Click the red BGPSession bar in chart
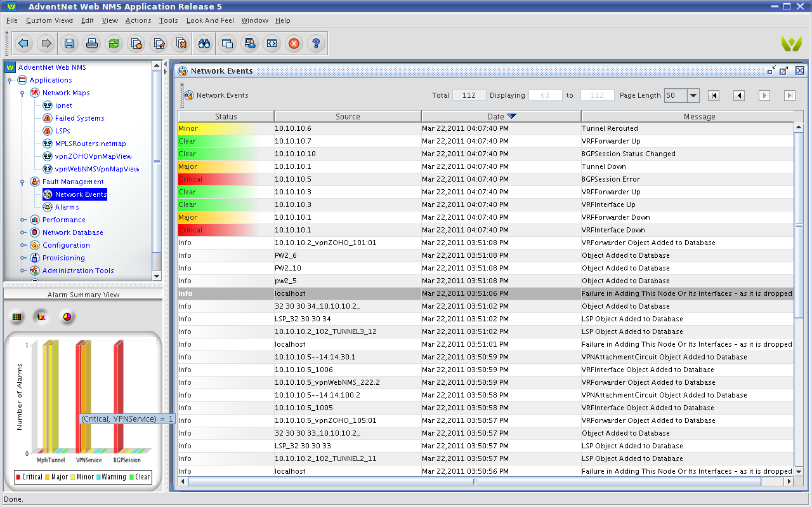 tap(117, 397)
